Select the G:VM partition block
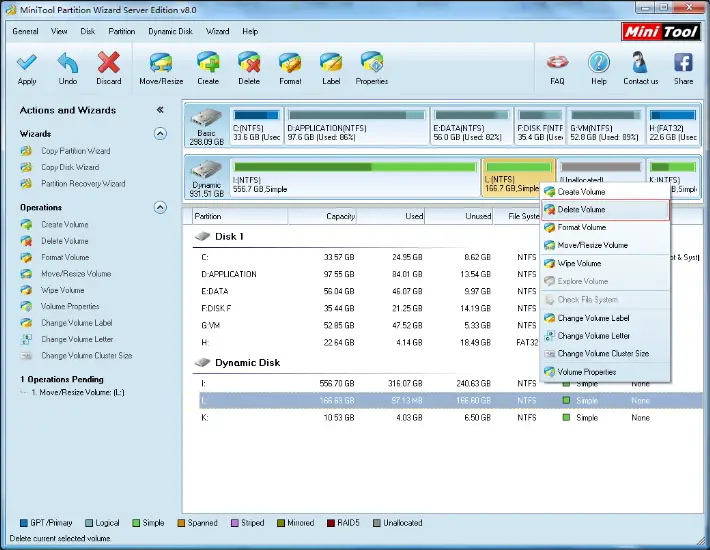Screen dimensions: 710x550 click(x=605, y=126)
